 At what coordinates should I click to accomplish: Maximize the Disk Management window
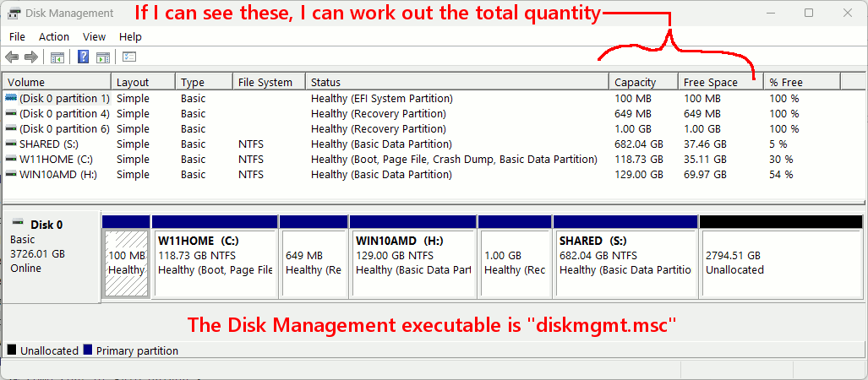pos(809,13)
